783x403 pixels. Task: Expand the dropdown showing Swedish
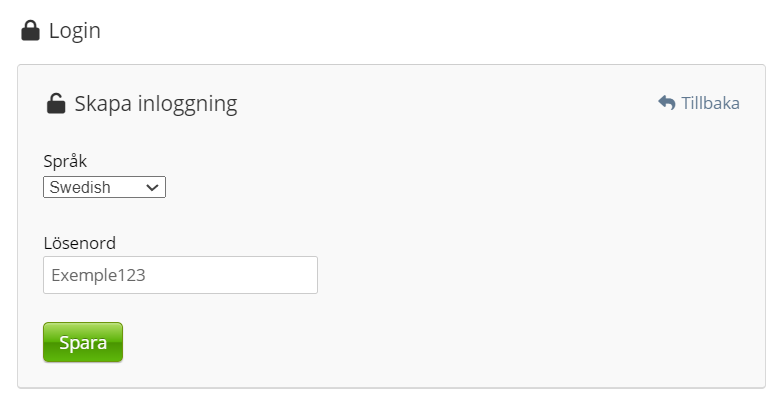tap(104, 187)
